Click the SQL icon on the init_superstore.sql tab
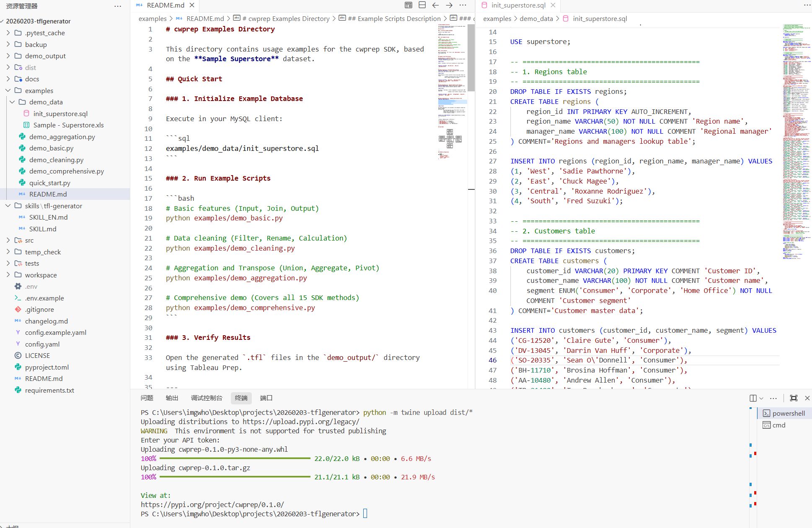This screenshot has height=528, width=812. [x=484, y=5]
